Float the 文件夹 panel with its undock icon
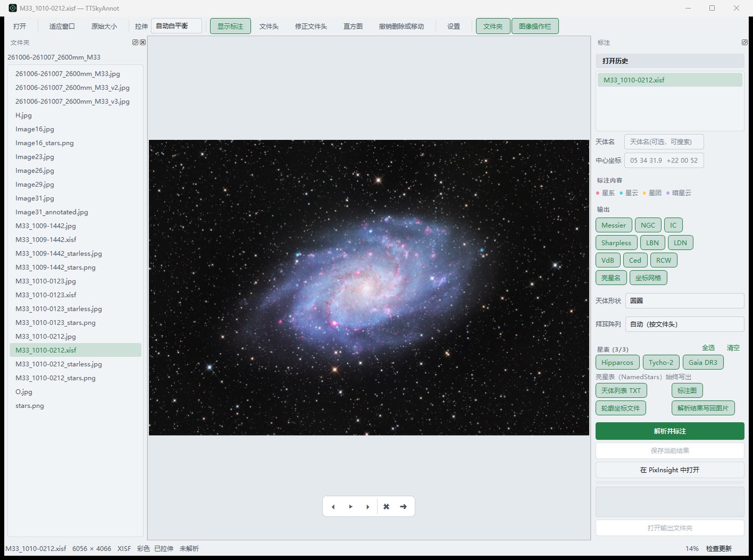The image size is (753, 560). (x=136, y=42)
